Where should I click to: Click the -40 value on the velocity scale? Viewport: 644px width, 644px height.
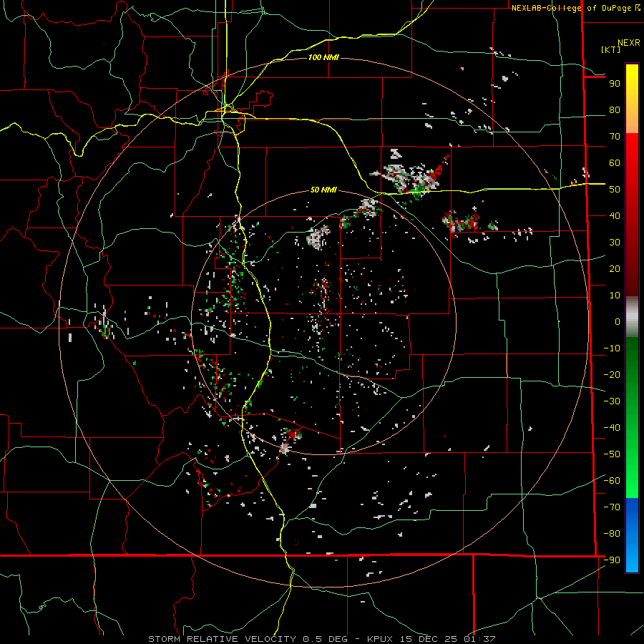tap(612, 428)
